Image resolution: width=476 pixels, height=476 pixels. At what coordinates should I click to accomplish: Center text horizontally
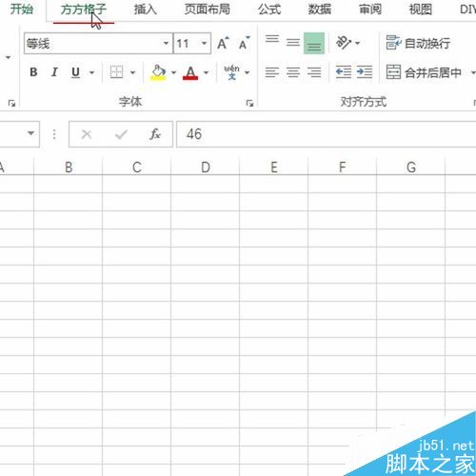[x=293, y=72]
